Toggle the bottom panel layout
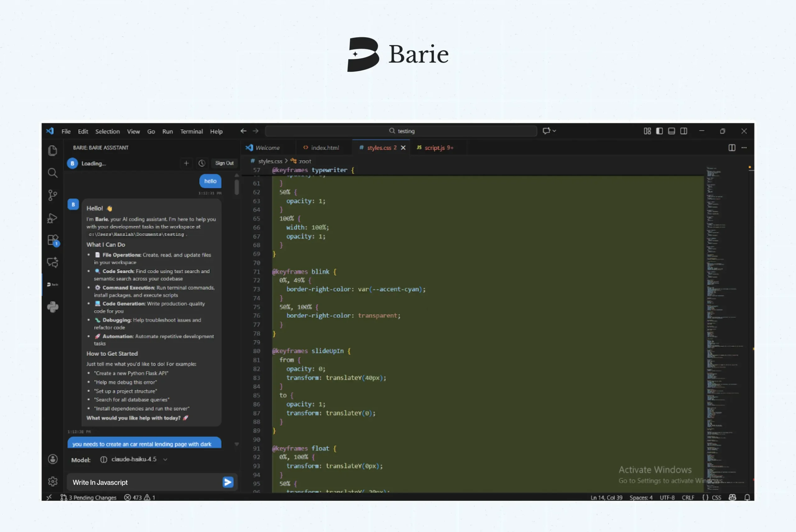 point(671,131)
